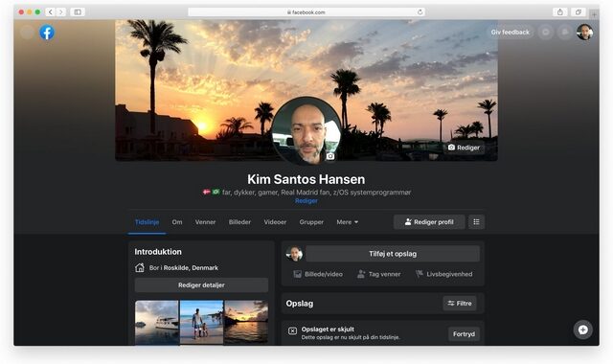This screenshot has width=613, height=364.
Task: Click the blue Rediger bio link
Action: [306, 200]
